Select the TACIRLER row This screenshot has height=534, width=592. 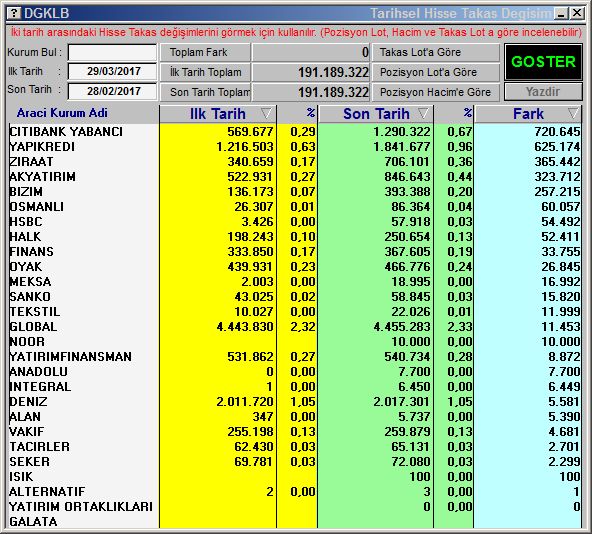coord(294,447)
